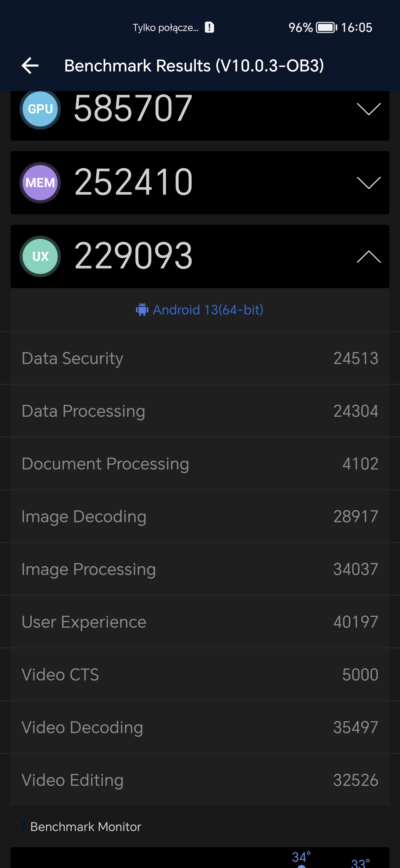Tap the Android robot icon
The image size is (400, 868).
click(x=142, y=310)
